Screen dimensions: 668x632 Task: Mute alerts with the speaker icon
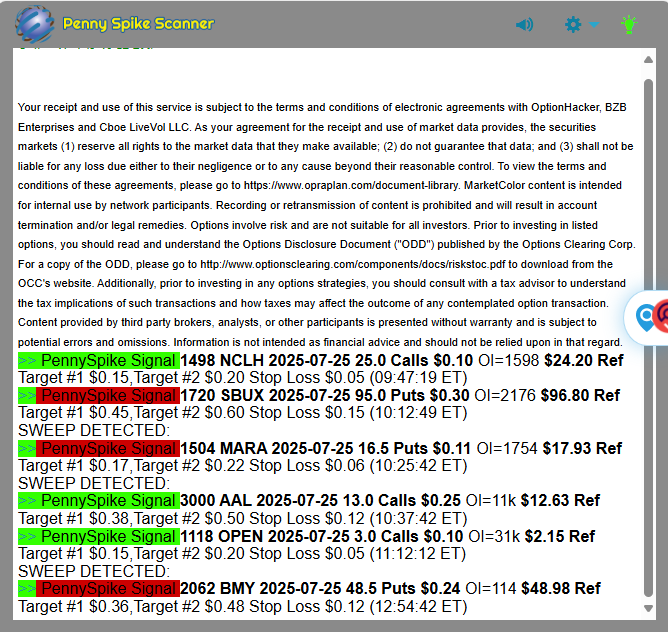pos(524,25)
